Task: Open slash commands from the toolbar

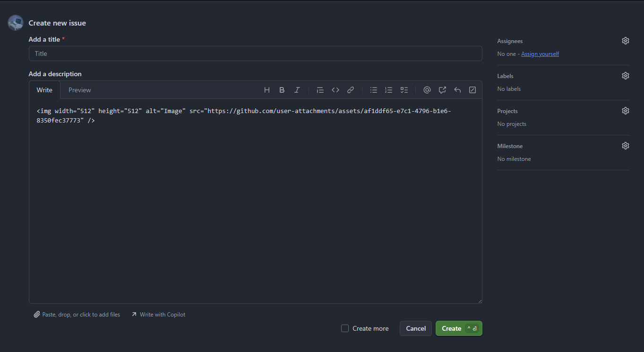Action: 472,90
